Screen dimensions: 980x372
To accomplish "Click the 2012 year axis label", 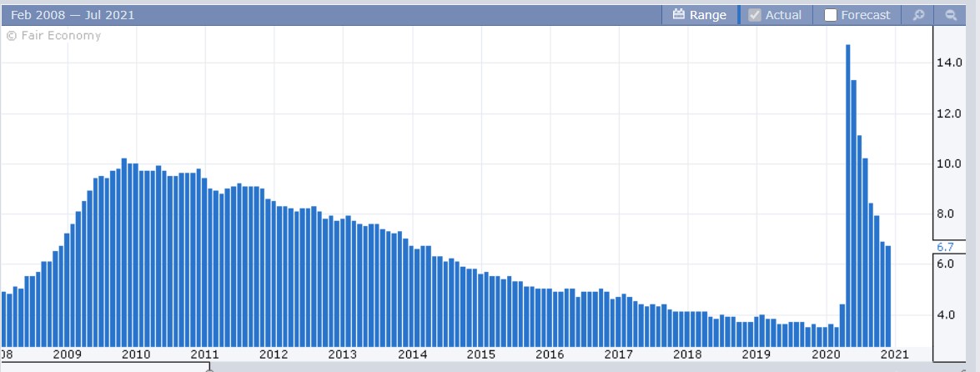I will pos(274,354).
